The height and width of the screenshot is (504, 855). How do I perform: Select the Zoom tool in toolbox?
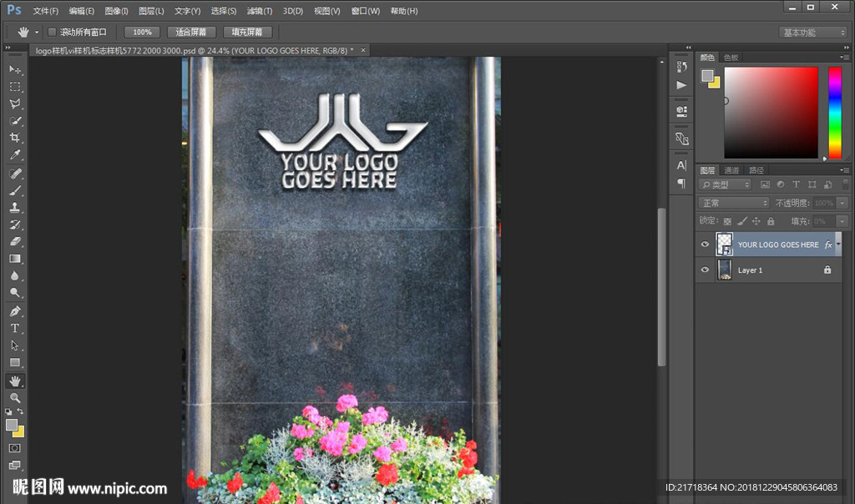15,398
